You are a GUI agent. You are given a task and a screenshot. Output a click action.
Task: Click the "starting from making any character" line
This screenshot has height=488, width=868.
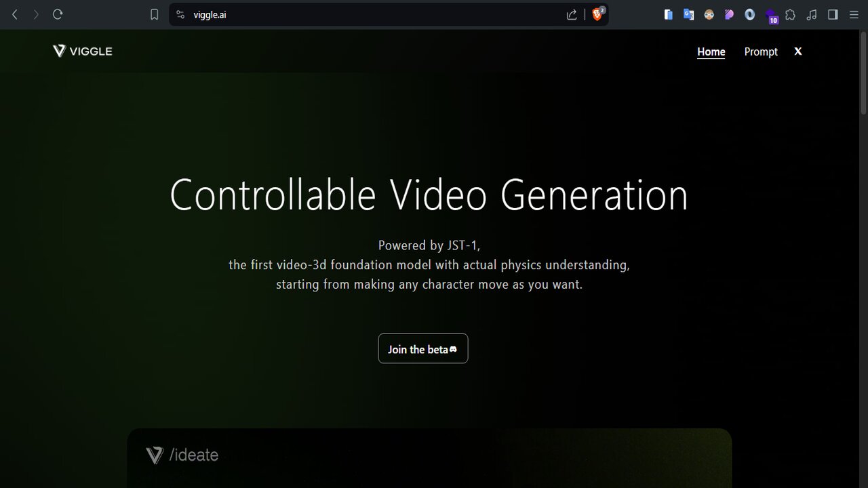429,285
